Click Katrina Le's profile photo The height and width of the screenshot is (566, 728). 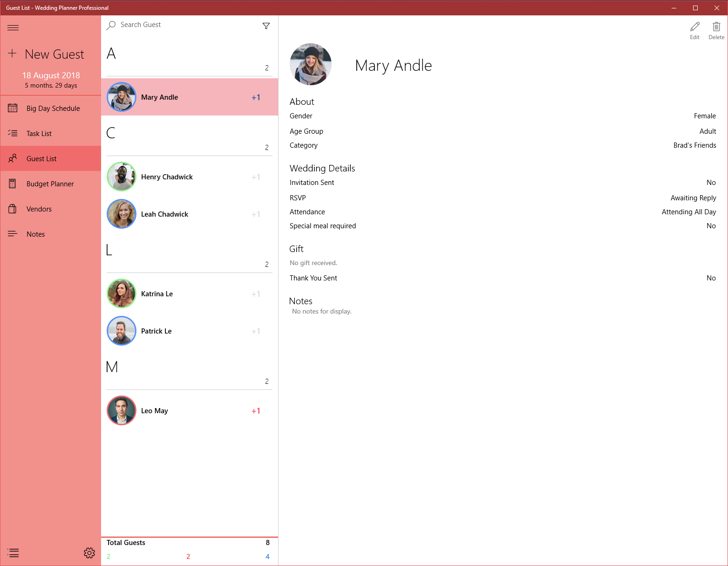(122, 293)
